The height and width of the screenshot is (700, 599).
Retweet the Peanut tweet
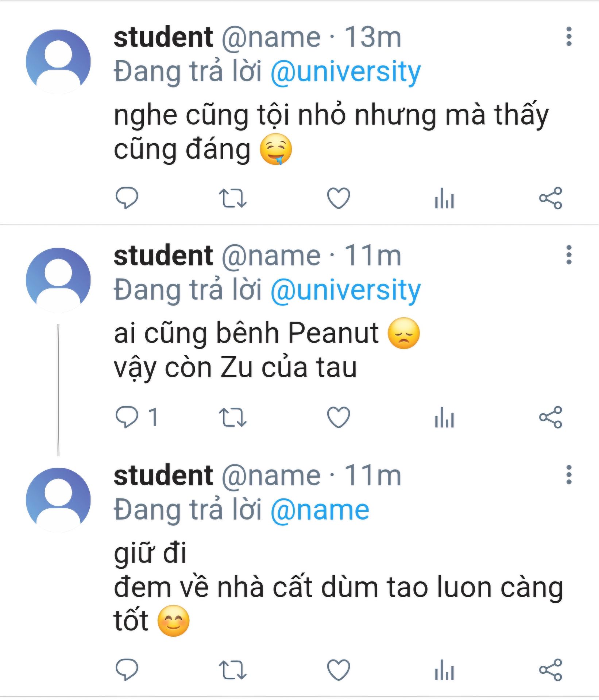[x=232, y=417]
